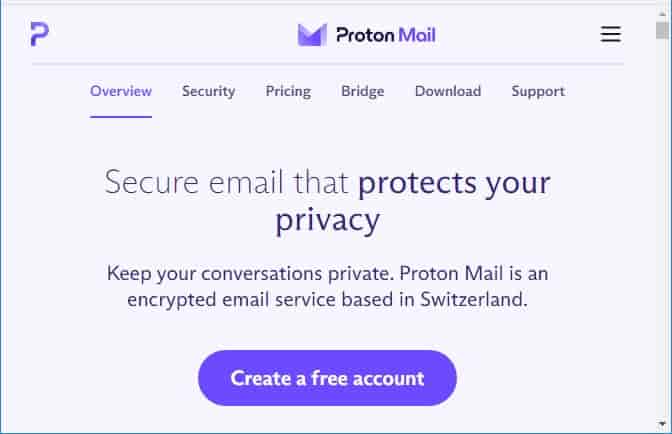
Task: Visit the Support tab
Action: [538, 91]
